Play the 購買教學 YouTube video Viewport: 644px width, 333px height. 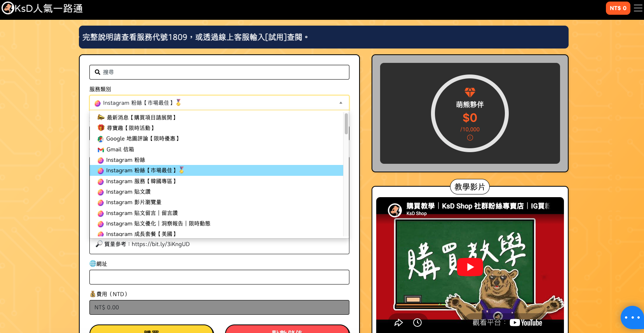[470, 267]
